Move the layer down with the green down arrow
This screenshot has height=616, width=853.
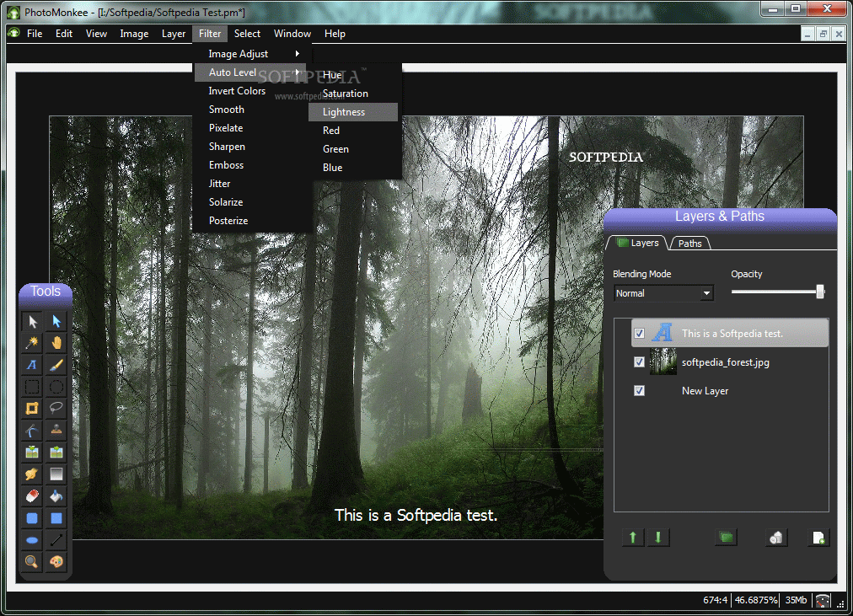pos(658,538)
